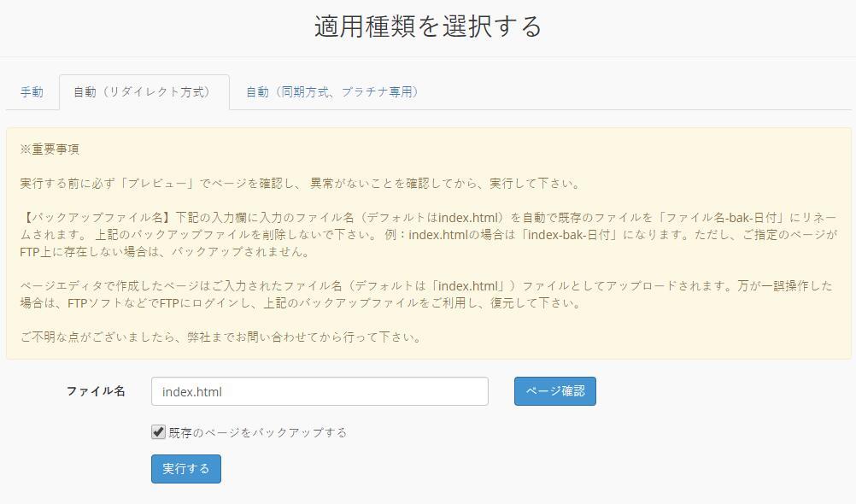This screenshot has width=856, height=504.
Task: Switch to the 手動 tab
Action: click(32, 91)
